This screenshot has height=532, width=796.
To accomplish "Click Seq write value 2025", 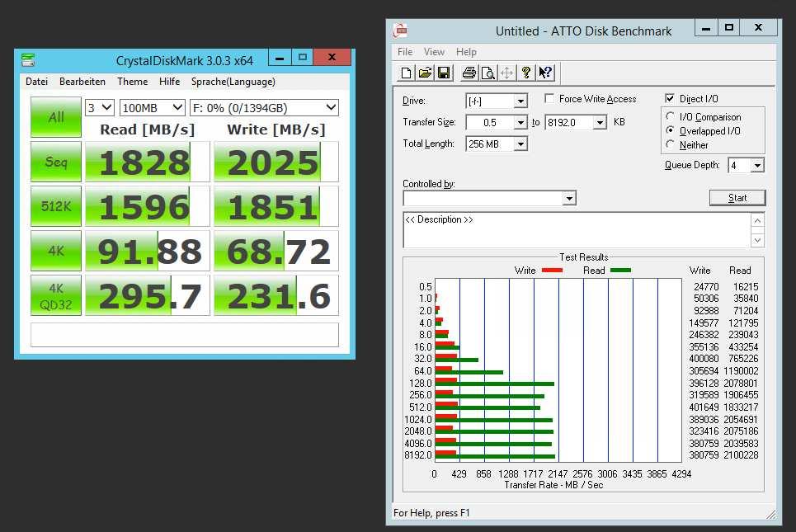I will click(276, 162).
